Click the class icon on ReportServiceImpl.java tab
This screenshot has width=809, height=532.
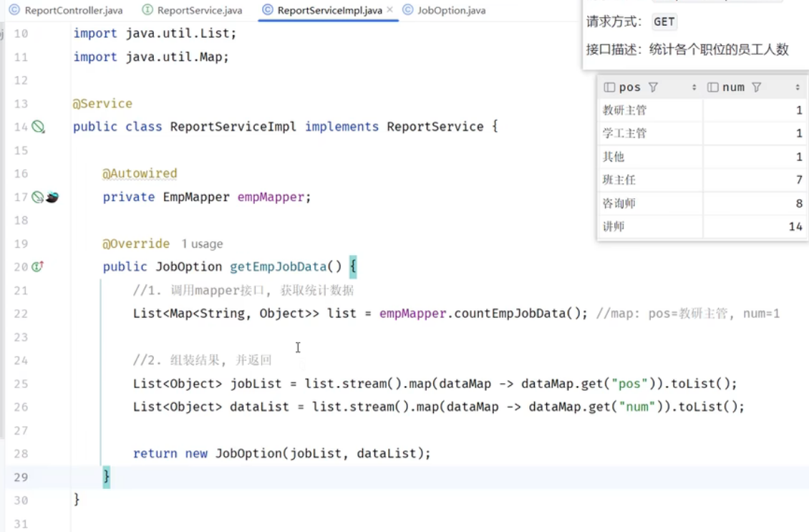click(x=267, y=10)
